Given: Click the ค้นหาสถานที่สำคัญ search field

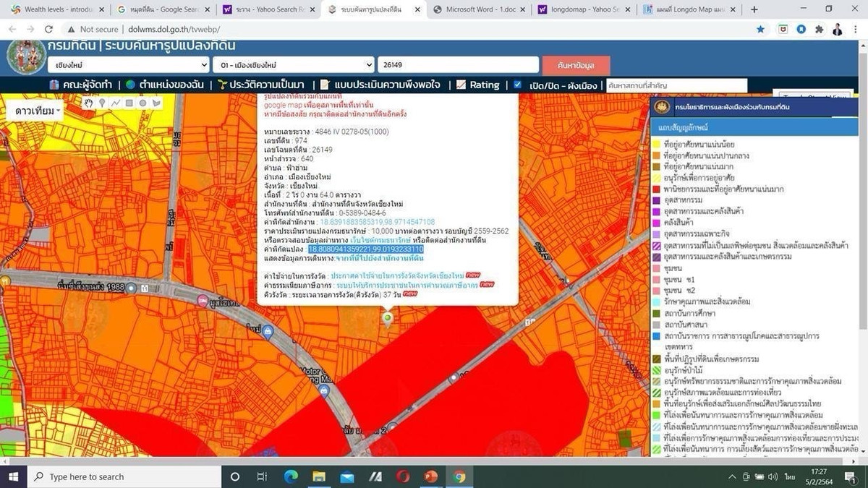Looking at the screenshot, I should pos(676,85).
